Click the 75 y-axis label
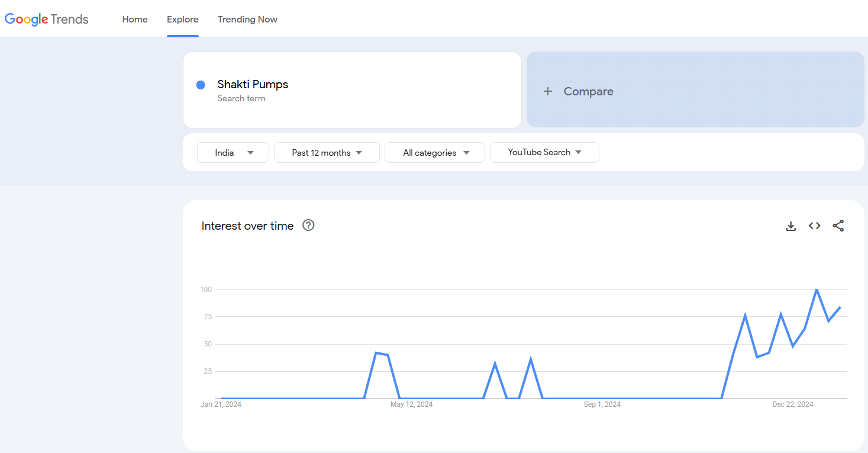Viewport: 868px width, 453px height. click(207, 317)
